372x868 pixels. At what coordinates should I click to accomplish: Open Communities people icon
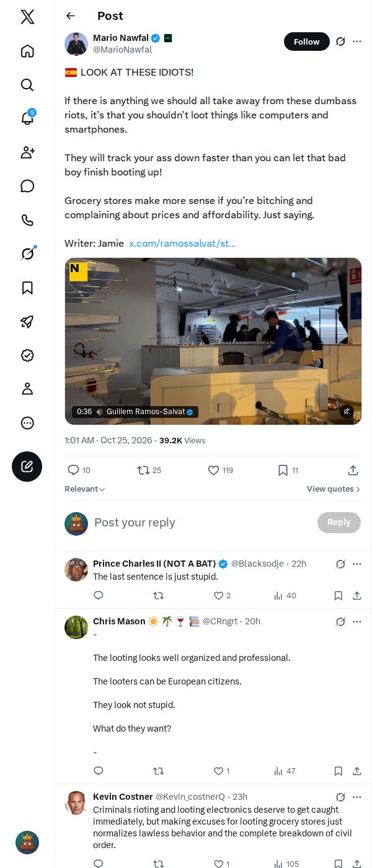click(27, 153)
